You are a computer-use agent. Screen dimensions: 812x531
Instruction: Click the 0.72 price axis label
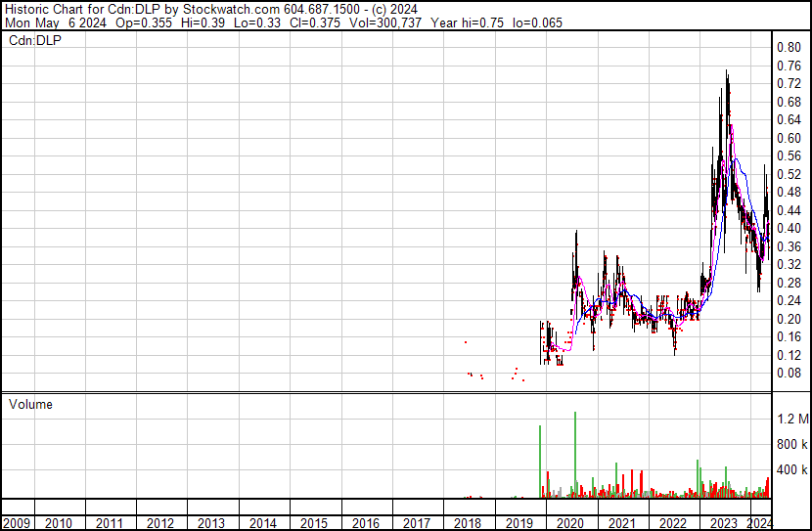point(789,84)
